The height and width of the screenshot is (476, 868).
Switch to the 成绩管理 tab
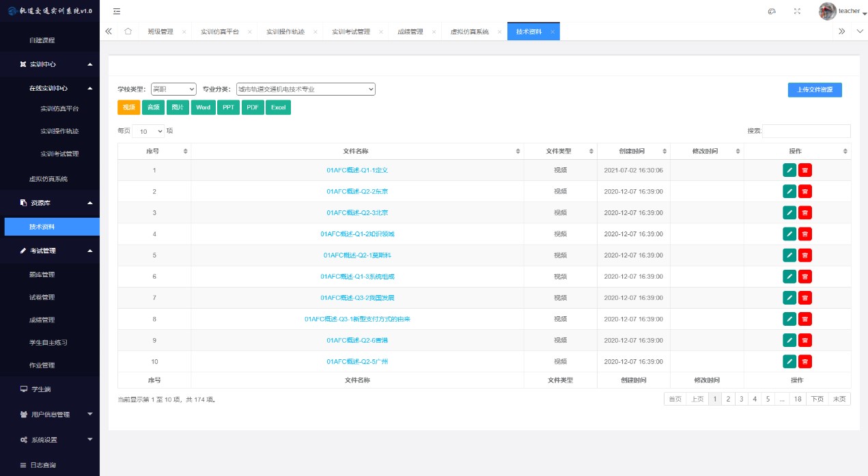tap(410, 32)
